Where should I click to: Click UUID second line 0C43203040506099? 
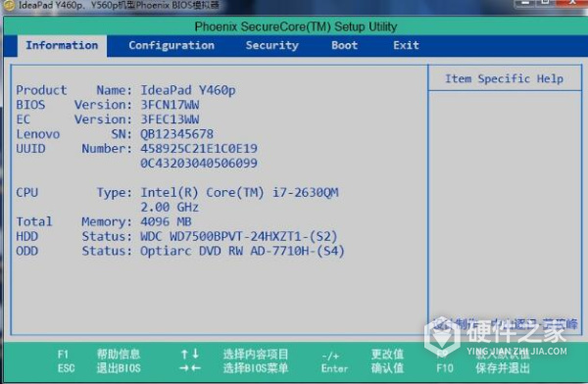pyautogui.click(x=199, y=164)
